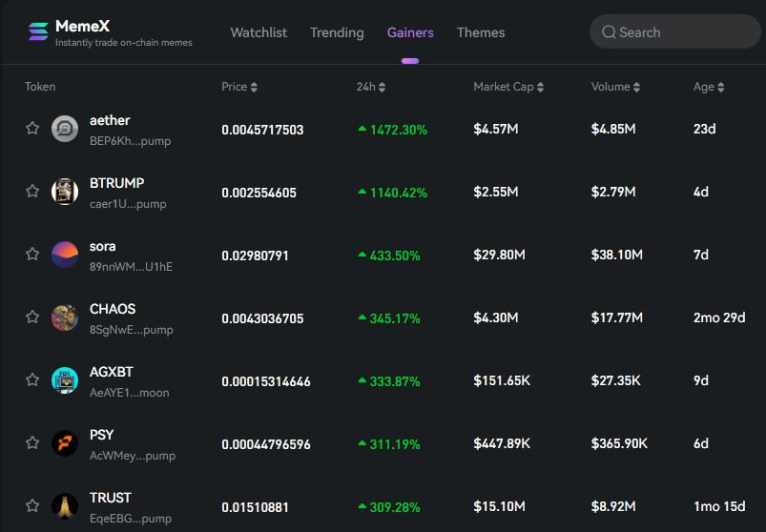This screenshot has width=766, height=532.
Task: Click the $447.89K market cap value
Action: 502,443
